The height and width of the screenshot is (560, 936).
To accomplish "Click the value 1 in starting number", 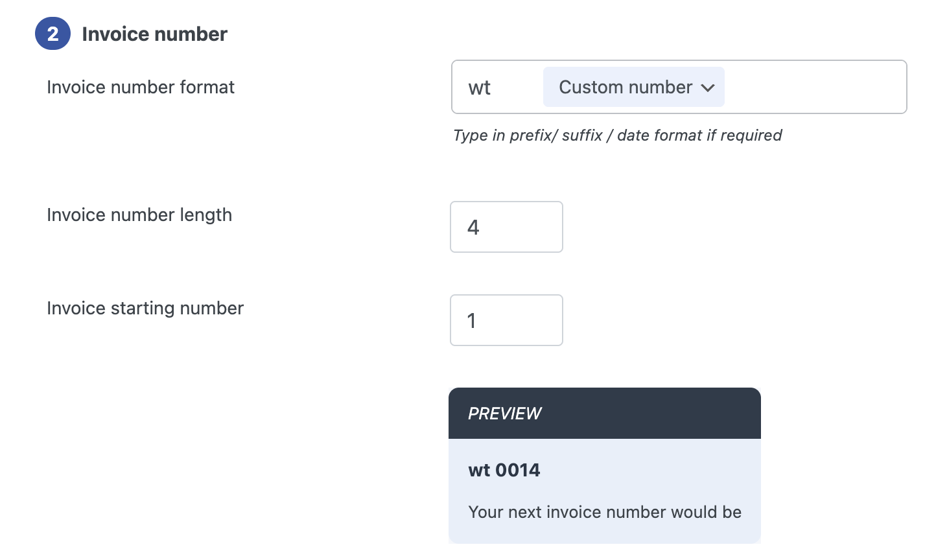I will point(473,320).
